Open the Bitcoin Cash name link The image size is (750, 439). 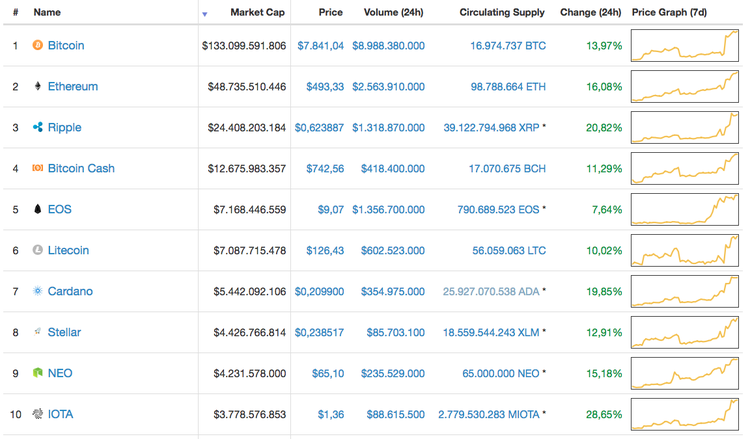[x=81, y=169]
